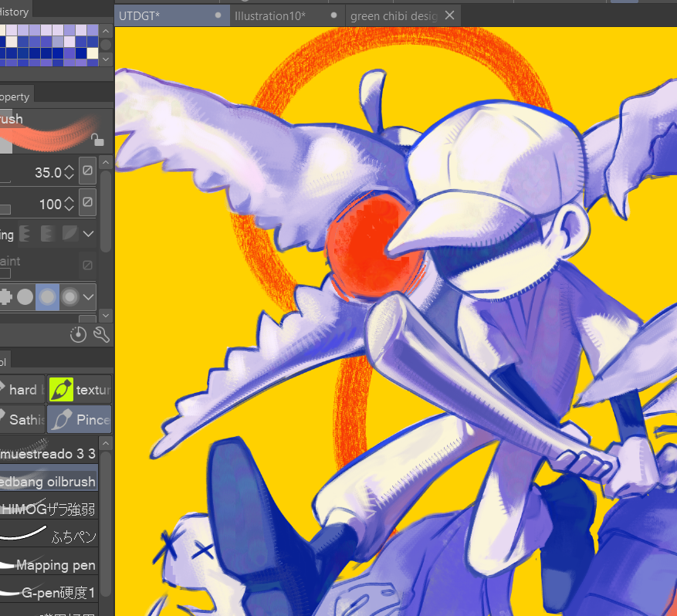Open the Tool property panel tab
This screenshot has height=616, width=677.
pyautogui.click(x=17, y=96)
